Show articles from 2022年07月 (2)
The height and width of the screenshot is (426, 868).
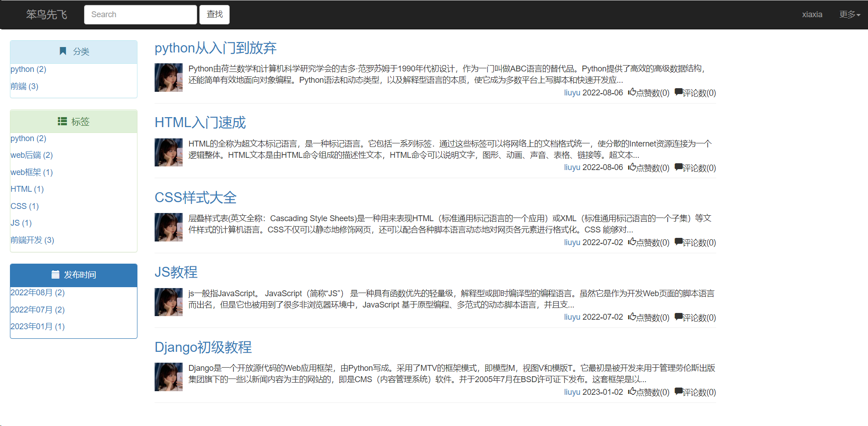coord(38,310)
